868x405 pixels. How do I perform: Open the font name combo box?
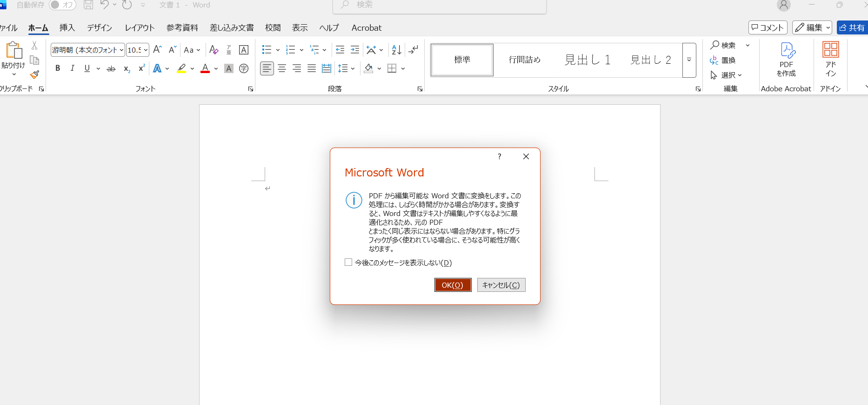click(x=87, y=50)
